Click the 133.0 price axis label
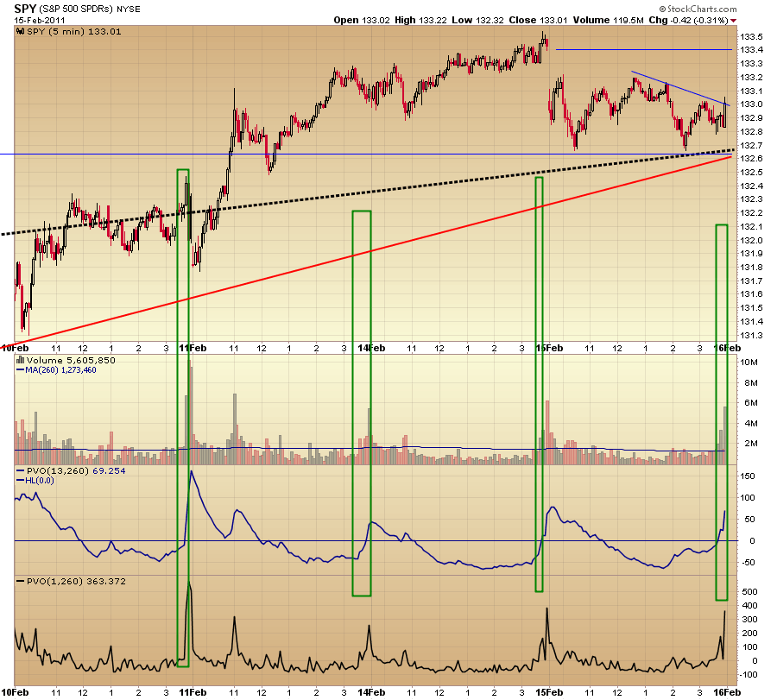Screen dimensions: 777x700 pos(751,104)
